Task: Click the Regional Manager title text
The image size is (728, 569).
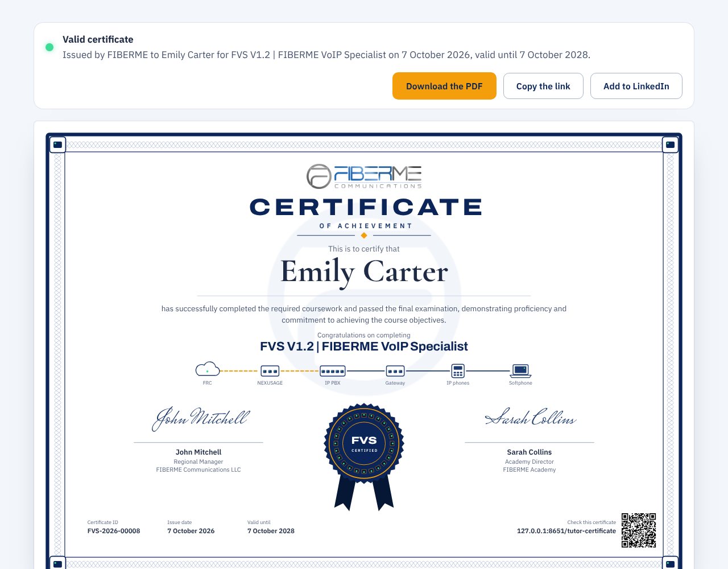Action: [198, 461]
